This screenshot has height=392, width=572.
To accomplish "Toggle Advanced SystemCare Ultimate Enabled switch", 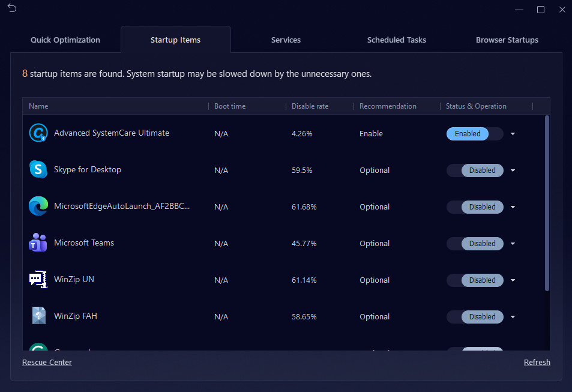I will (475, 134).
